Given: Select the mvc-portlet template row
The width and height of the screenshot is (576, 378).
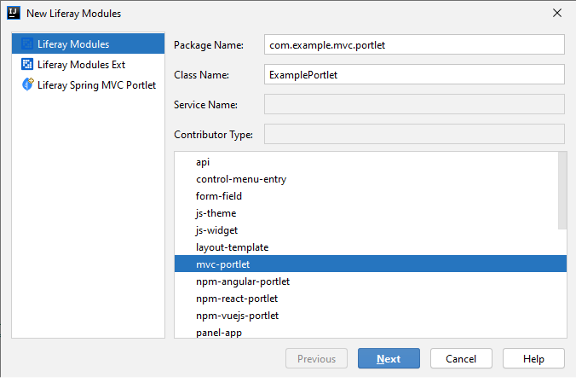Looking at the screenshot, I should 371,264.
